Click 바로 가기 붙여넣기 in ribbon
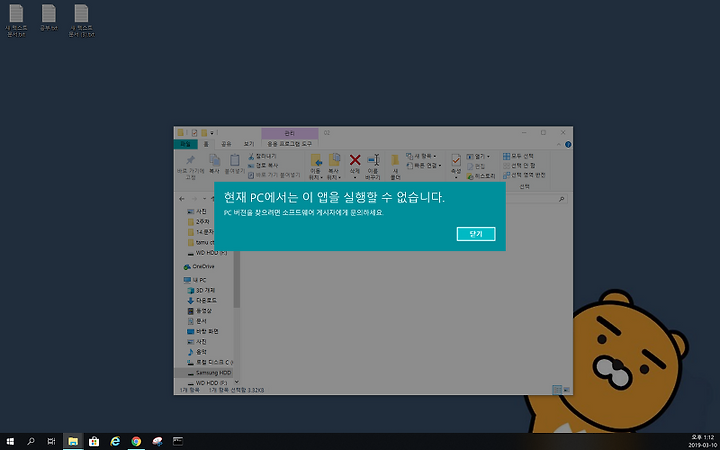 [274, 175]
